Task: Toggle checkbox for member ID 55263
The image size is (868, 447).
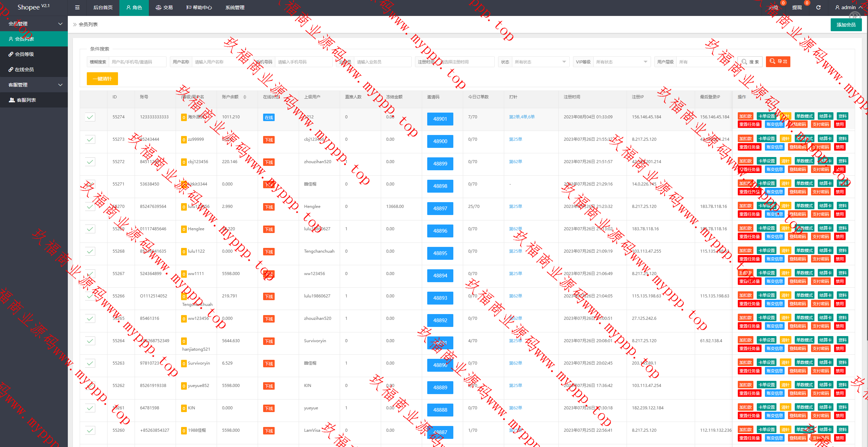Action: pos(90,363)
